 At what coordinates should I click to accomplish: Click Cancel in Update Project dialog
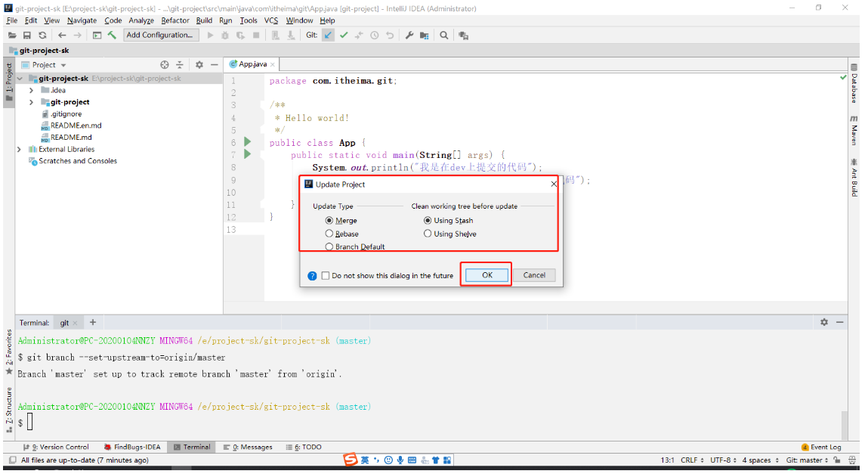pyautogui.click(x=534, y=275)
